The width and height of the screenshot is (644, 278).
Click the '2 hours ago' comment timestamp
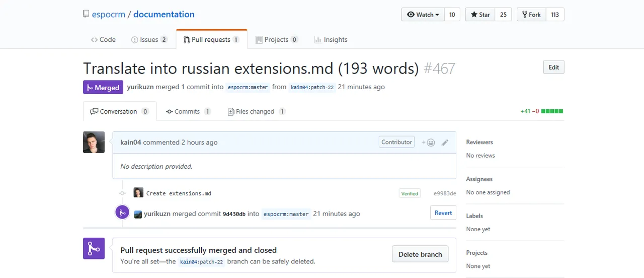tap(199, 142)
